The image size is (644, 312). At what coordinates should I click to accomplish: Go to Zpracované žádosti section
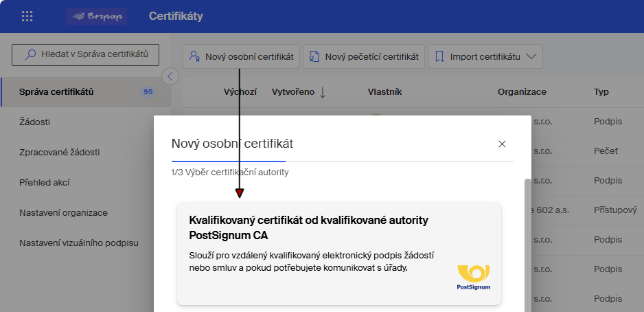tap(59, 153)
